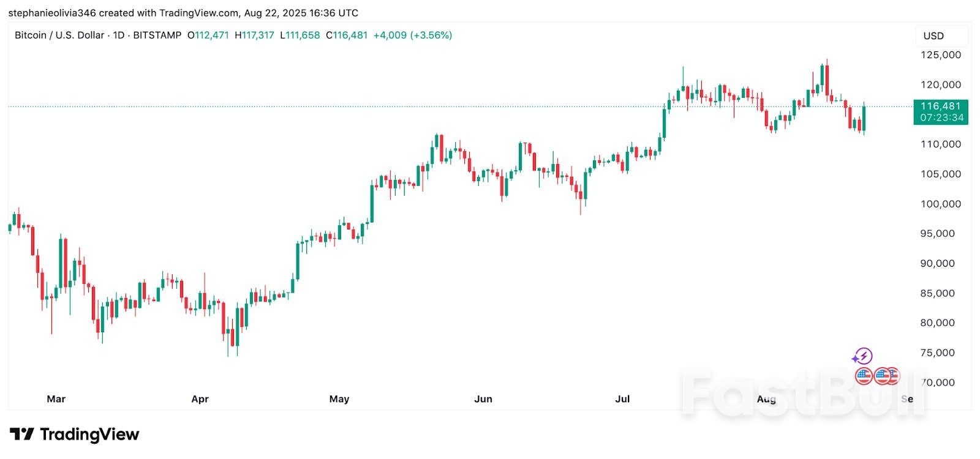980x459 pixels.
Task: Click the latest green candle on the chart
Action: 864,119
